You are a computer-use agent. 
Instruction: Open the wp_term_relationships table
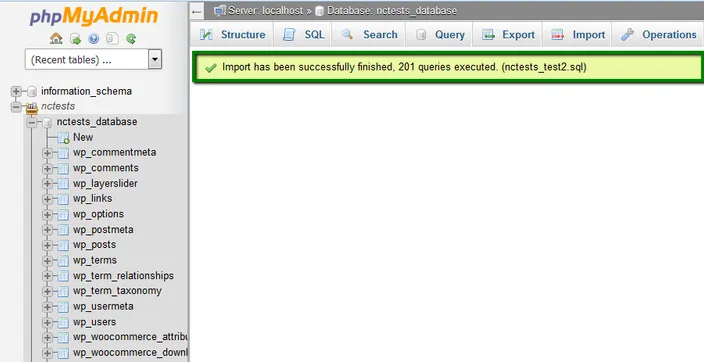(123, 276)
